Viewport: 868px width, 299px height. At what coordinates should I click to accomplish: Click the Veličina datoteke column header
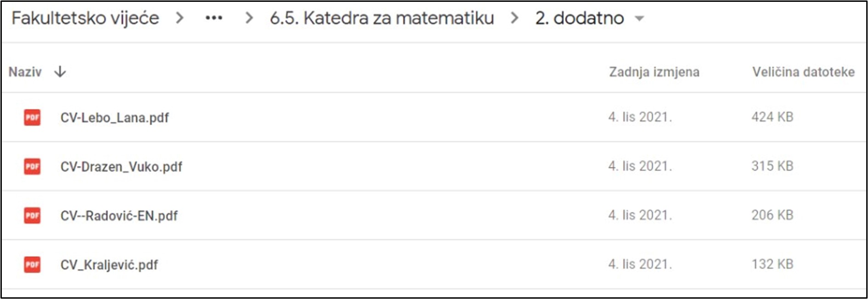pyautogui.click(x=803, y=72)
